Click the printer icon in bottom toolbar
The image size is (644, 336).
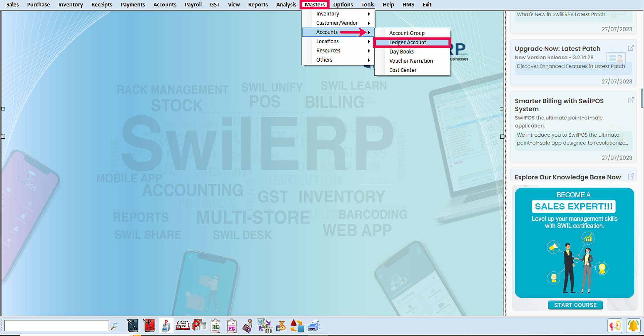314,326
